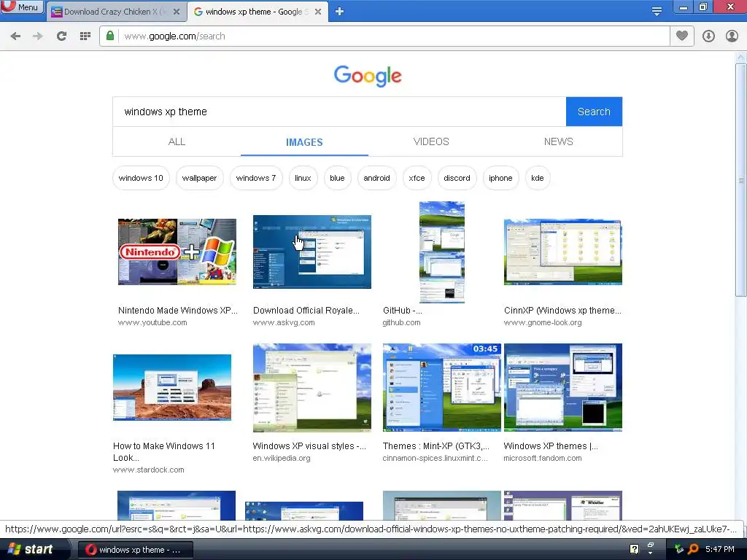Select the IMAGES tab
Screen dimensions: 747x560
pos(304,142)
